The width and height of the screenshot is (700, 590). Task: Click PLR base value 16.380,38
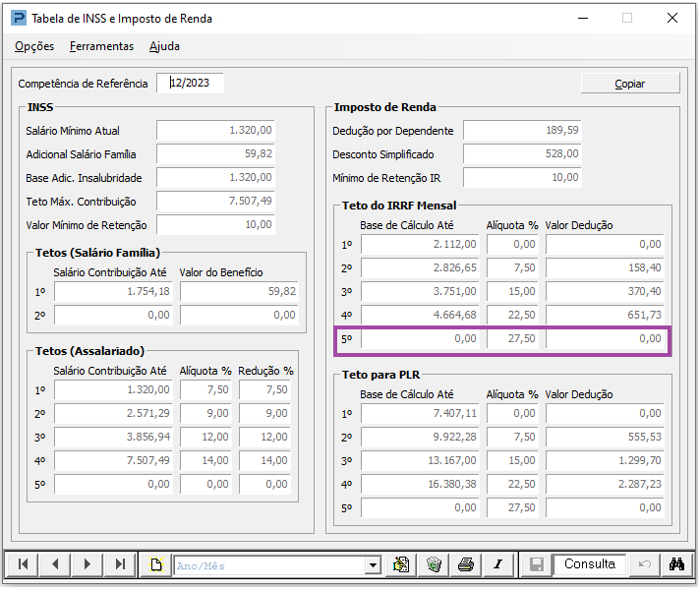(x=420, y=484)
